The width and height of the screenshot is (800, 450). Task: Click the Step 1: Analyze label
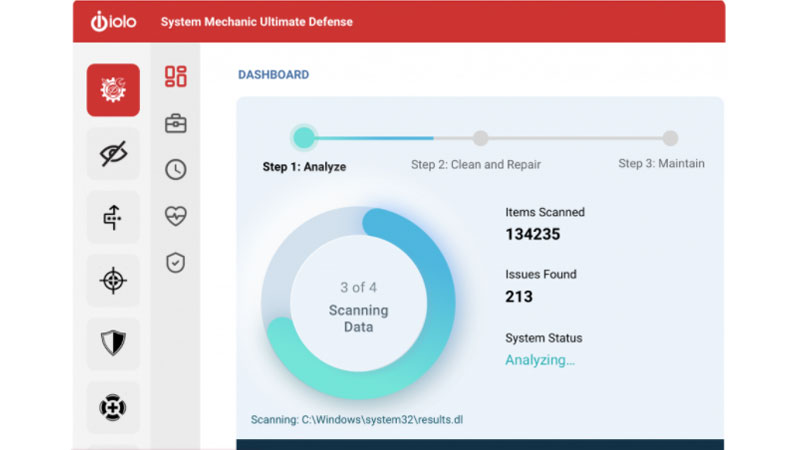click(304, 167)
